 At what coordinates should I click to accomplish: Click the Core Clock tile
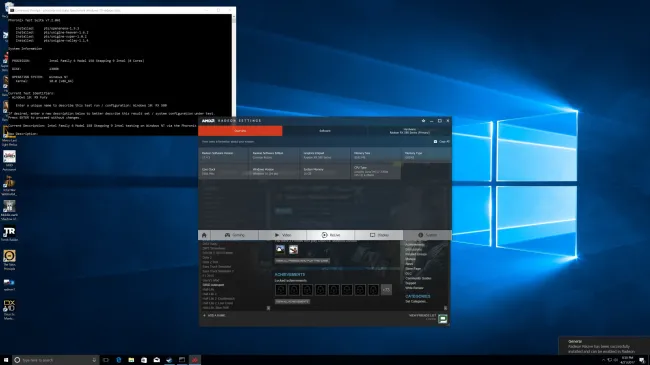tap(223, 171)
